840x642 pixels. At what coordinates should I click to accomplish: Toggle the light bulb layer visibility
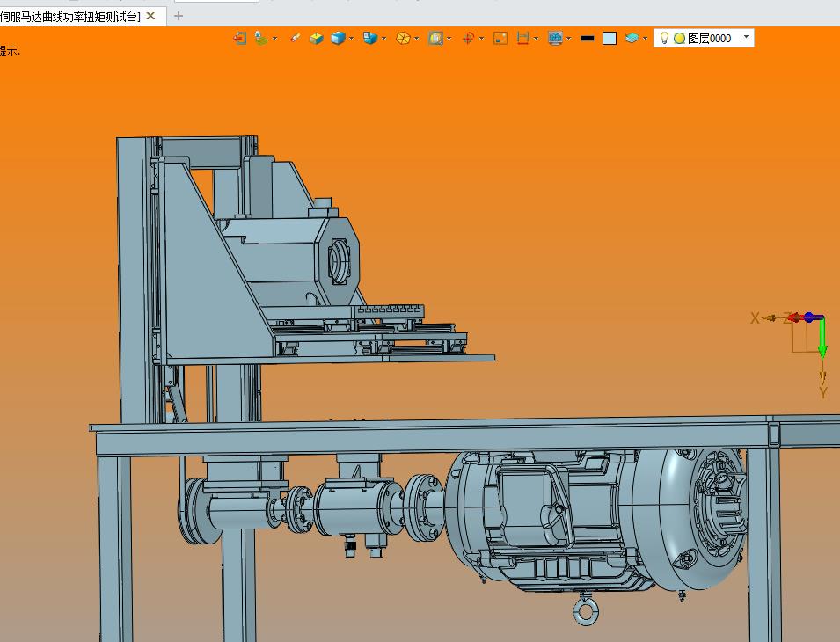[x=664, y=38]
